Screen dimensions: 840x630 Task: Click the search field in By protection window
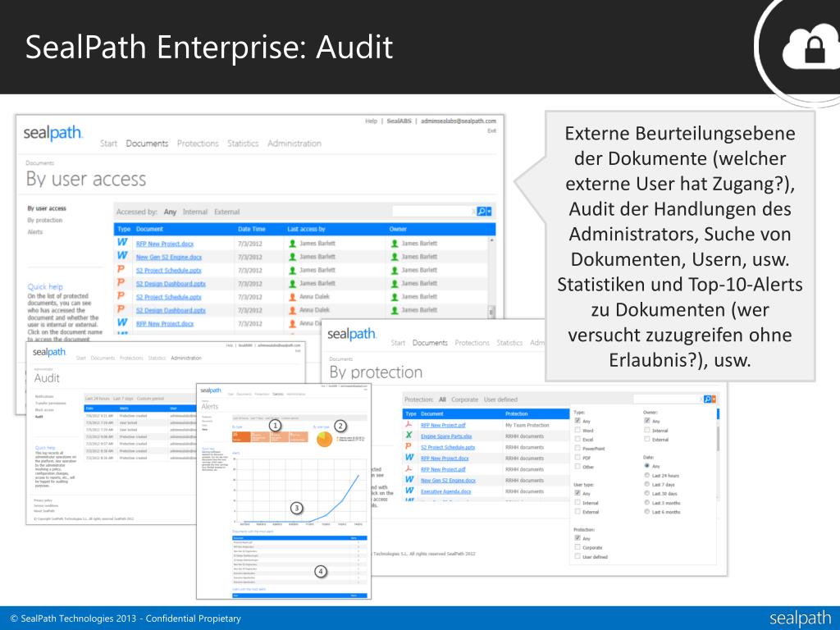(666, 399)
